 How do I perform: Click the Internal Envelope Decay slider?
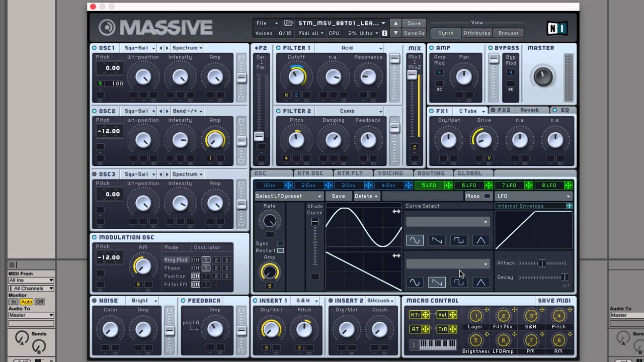pyautogui.click(x=542, y=278)
